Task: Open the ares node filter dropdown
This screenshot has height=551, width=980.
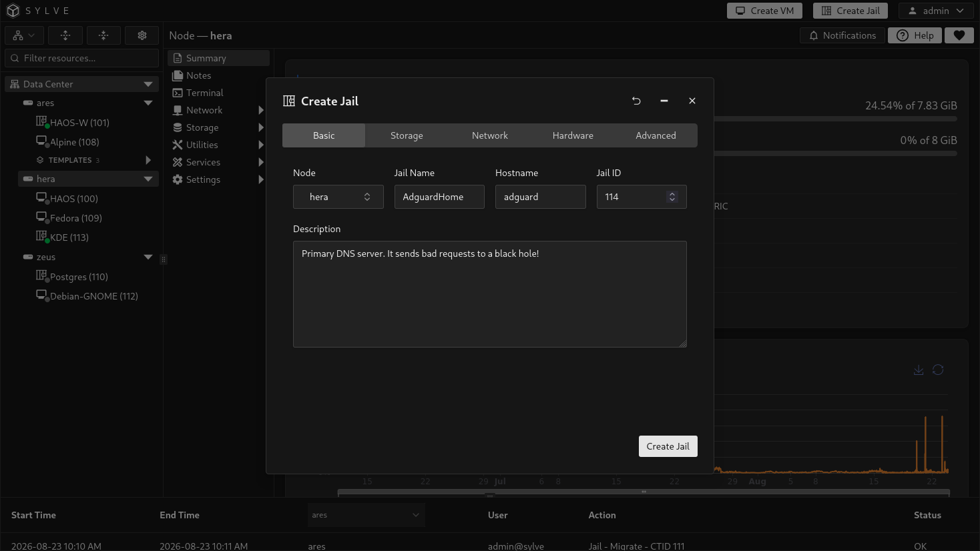Action: tap(366, 515)
